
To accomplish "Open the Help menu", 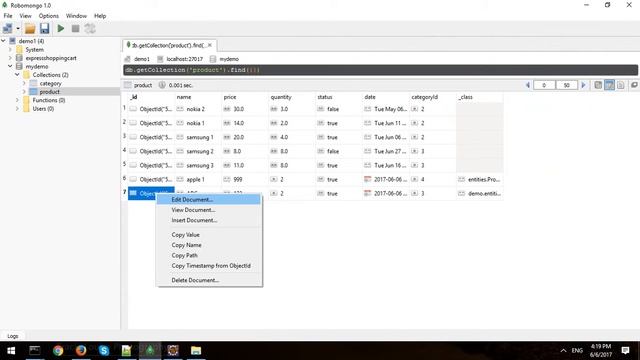I will tap(100, 16).
